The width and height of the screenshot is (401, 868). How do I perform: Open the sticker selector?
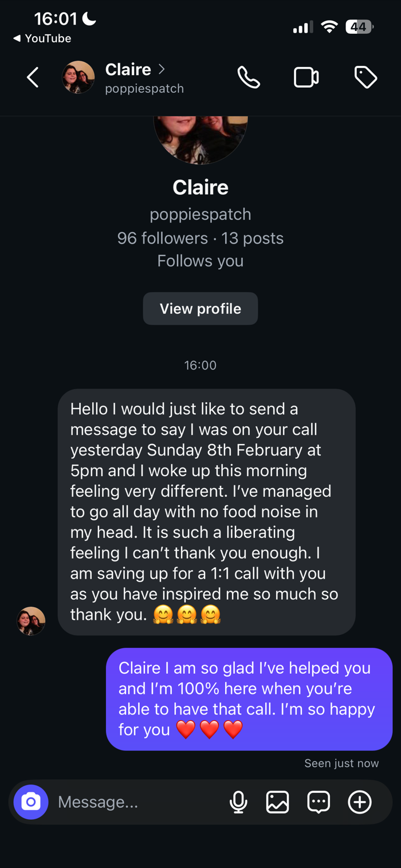coord(320,801)
